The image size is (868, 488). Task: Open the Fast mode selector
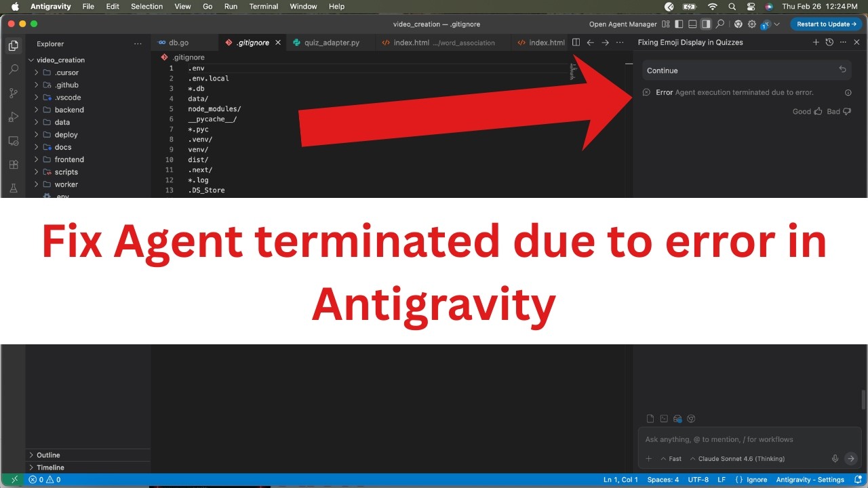click(671, 459)
